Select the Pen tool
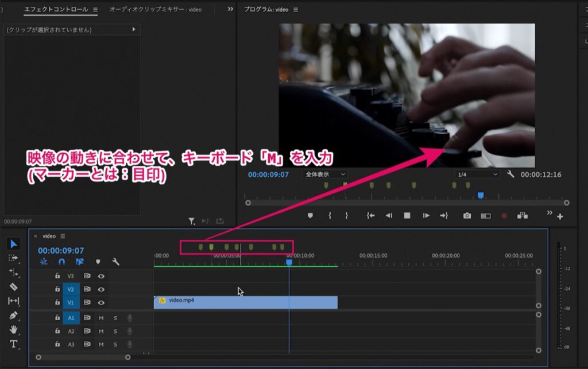588x369 pixels. [x=14, y=316]
